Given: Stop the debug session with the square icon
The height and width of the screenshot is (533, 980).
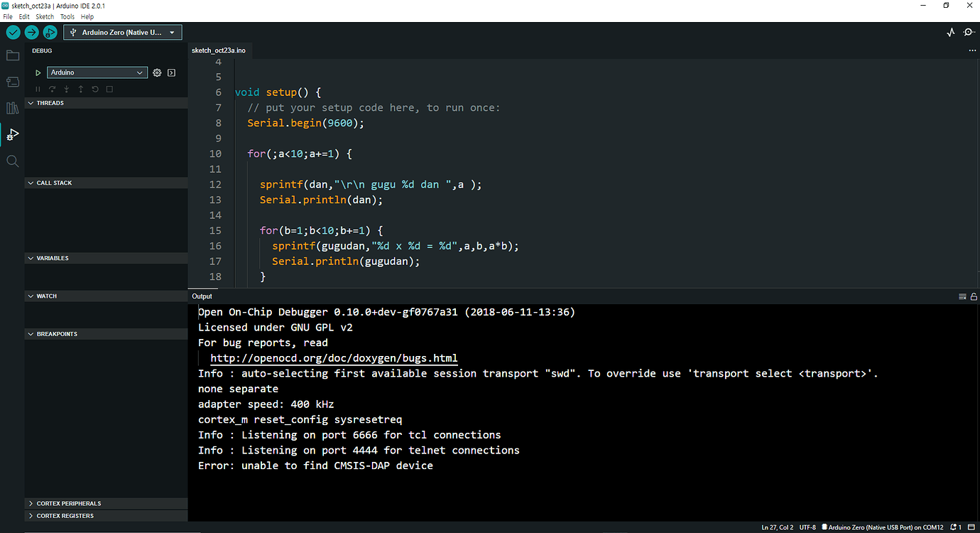Looking at the screenshot, I should pos(109,89).
